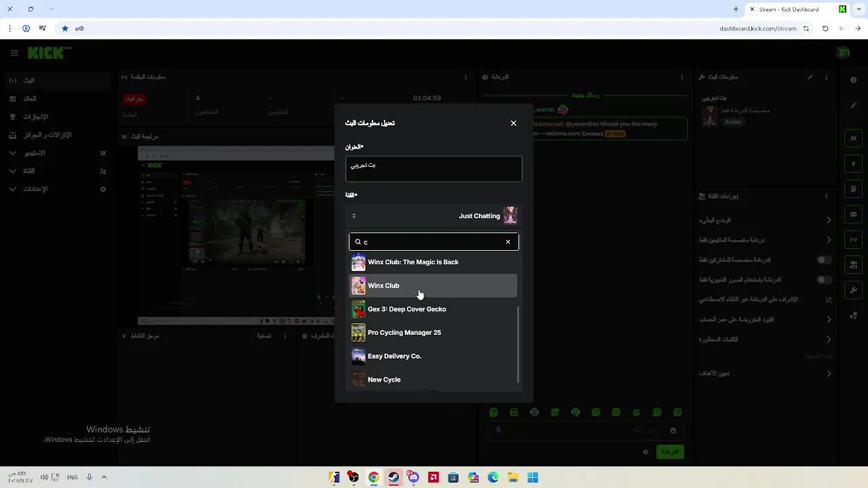The width and height of the screenshot is (868, 488).
Task: Open الكلمات المحظورة banned words chevron
Action: click(x=829, y=339)
